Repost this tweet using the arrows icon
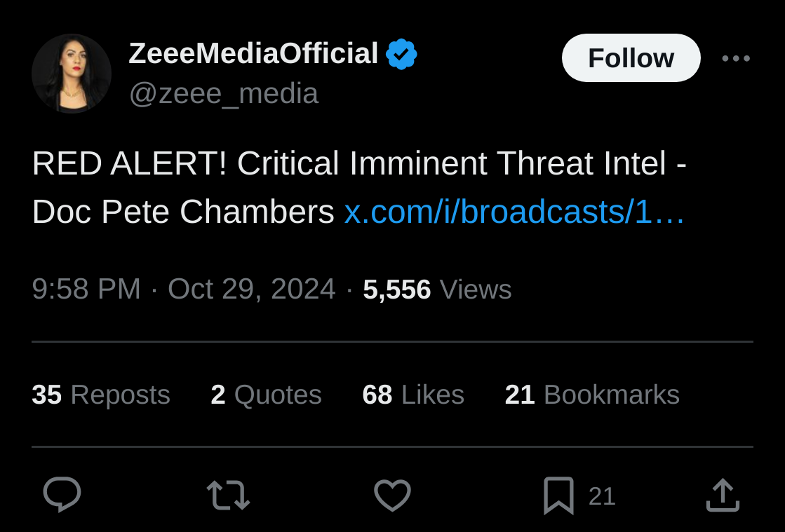The image size is (785, 532). [x=228, y=495]
